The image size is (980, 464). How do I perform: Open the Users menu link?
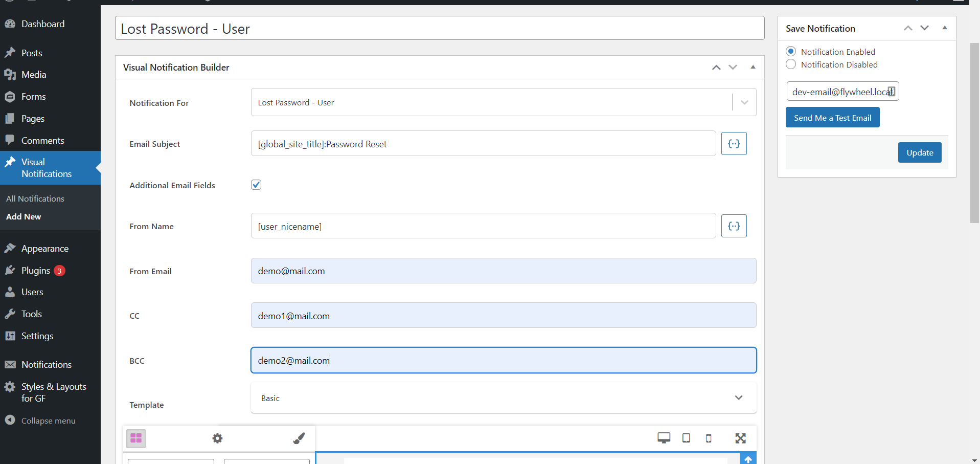(x=32, y=292)
